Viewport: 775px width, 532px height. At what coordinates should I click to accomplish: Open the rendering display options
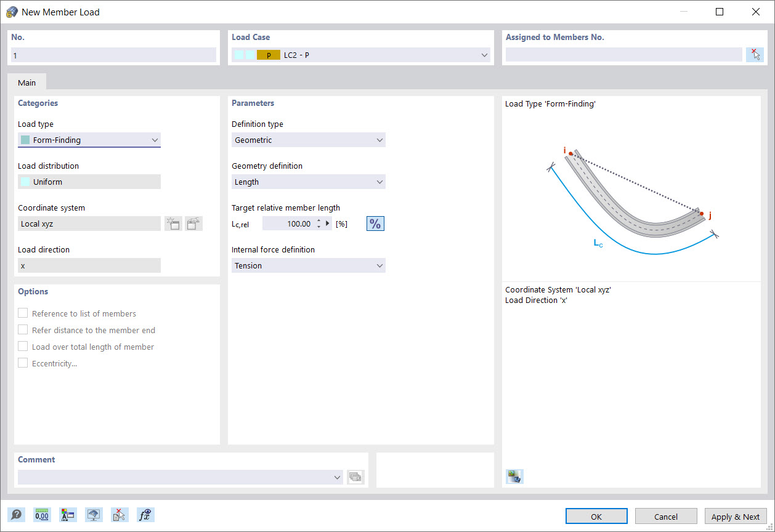tap(94, 514)
